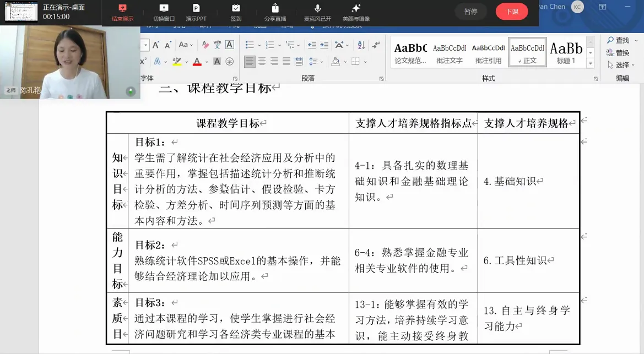Apply the 标题 1 heading style

(x=566, y=52)
